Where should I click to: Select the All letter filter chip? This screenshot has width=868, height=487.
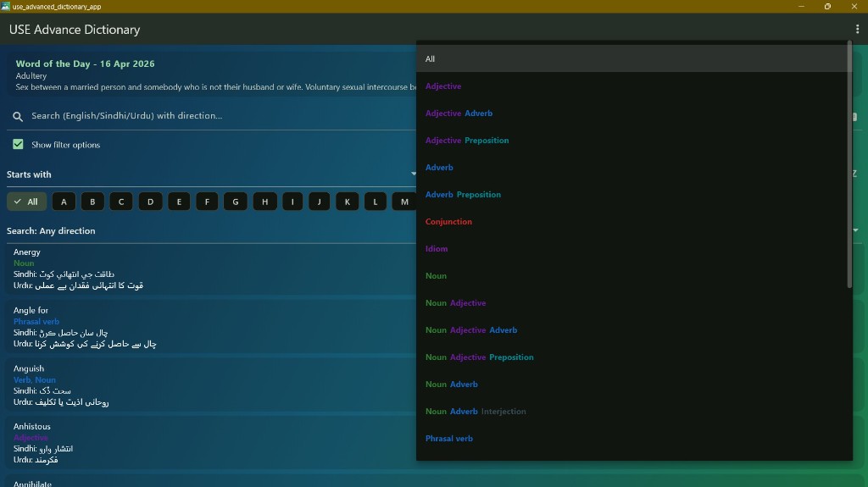point(26,202)
